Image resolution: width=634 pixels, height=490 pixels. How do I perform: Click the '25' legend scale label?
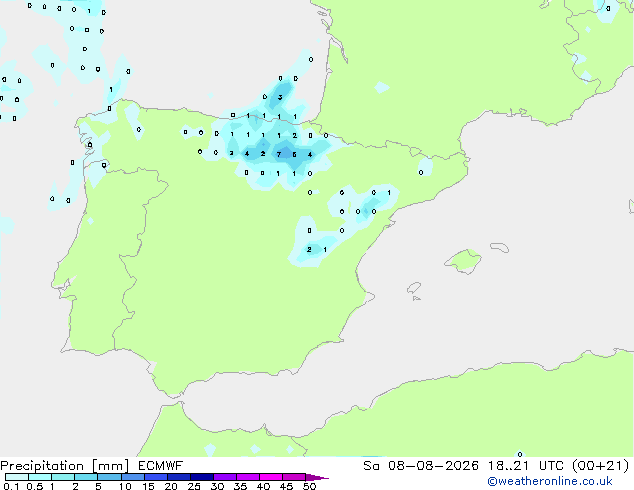(194, 486)
